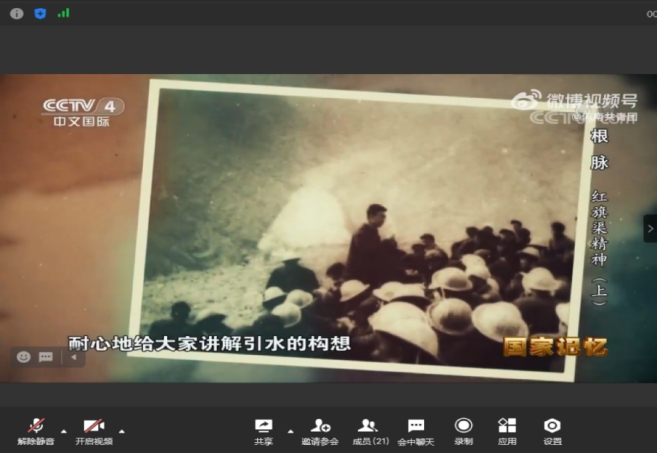This screenshot has width=657, height=453.
Task: Start screen sharing via 共享 icon
Action: [x=263, y=430]
